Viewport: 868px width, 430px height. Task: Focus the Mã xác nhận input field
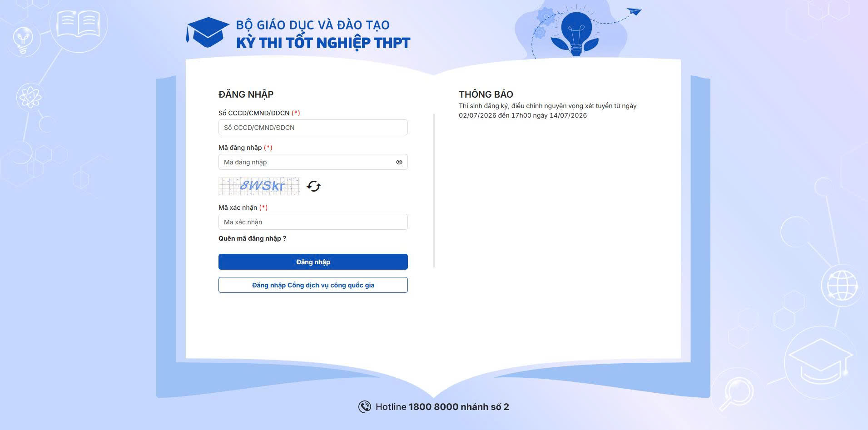pyautogui.click(x=313, y=222)
